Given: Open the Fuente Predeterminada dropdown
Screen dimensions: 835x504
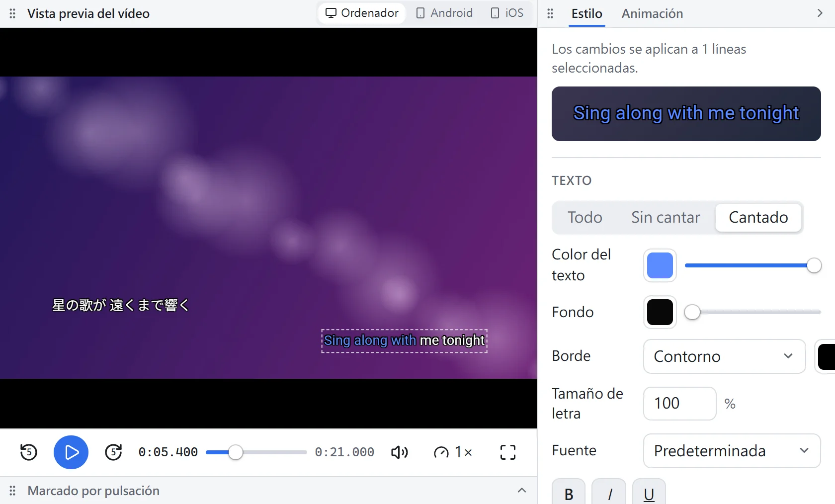Looking at the screenshot, I should [732, 451].
